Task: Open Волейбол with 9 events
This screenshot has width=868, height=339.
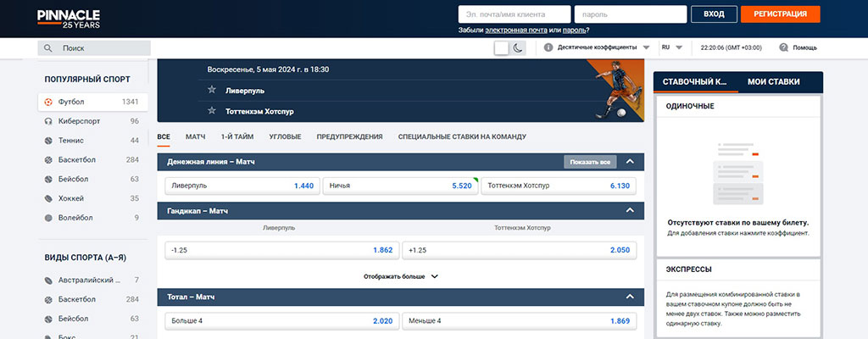Action: [93, 218]
